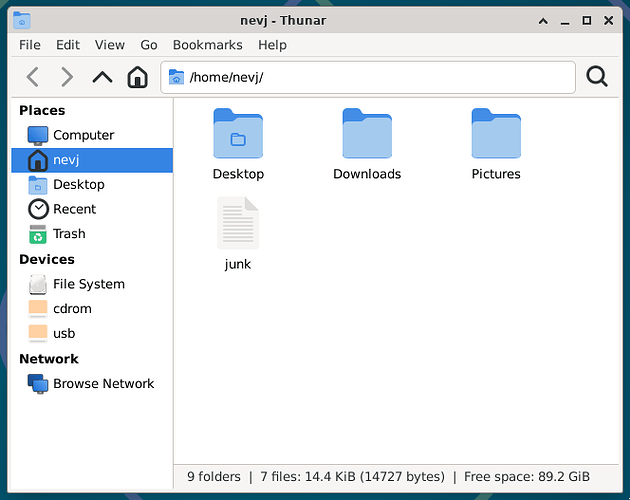This screenshot has width=630, height=500.
Task: Open the Bookmarks menu
Action: 207,45
